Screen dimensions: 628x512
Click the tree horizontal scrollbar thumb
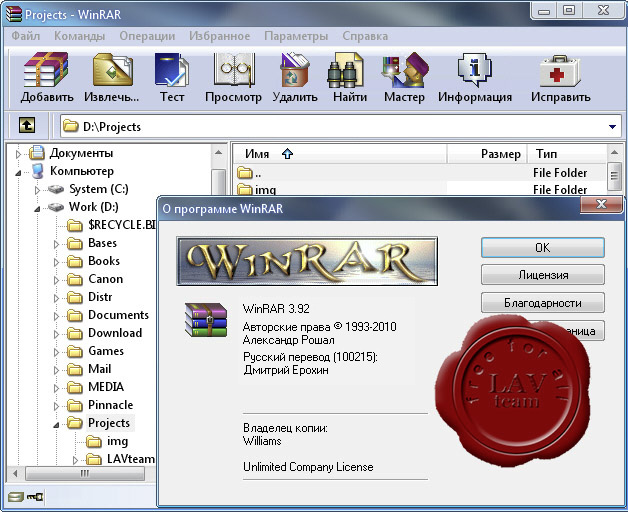tap(85, 474)
